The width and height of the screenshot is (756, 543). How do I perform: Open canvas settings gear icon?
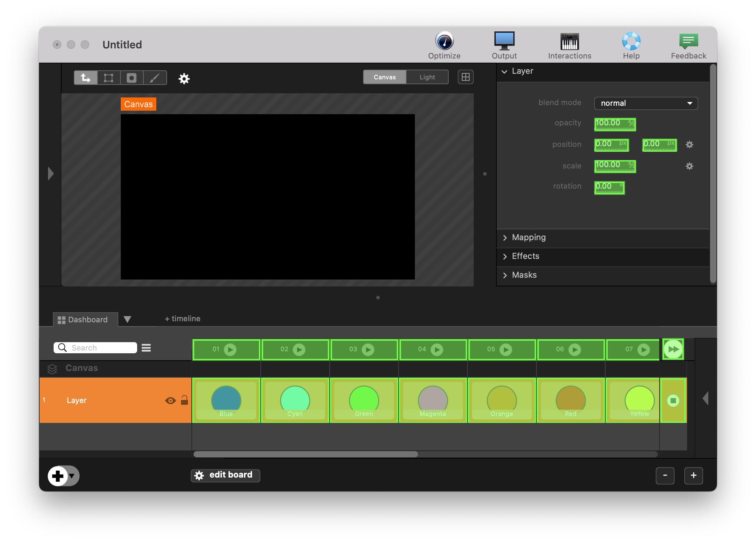tap(184, 79)
